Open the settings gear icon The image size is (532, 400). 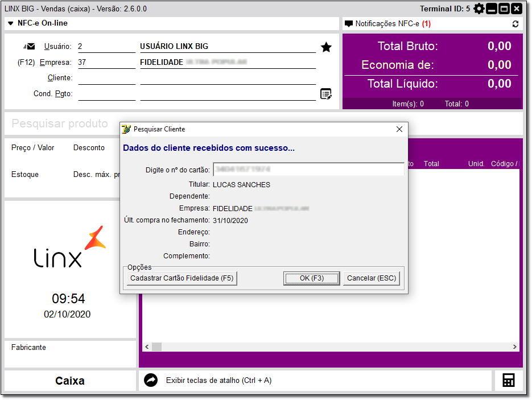[x=479, y=9]
